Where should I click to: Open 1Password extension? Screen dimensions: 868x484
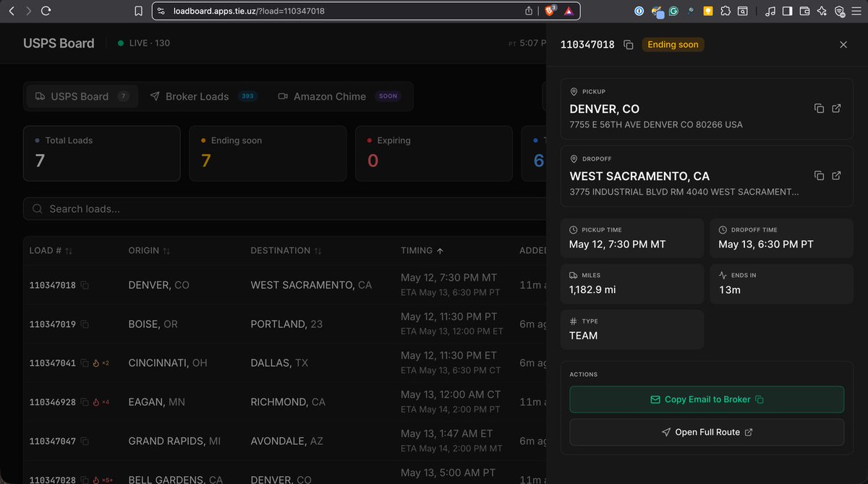pos(639,11)
